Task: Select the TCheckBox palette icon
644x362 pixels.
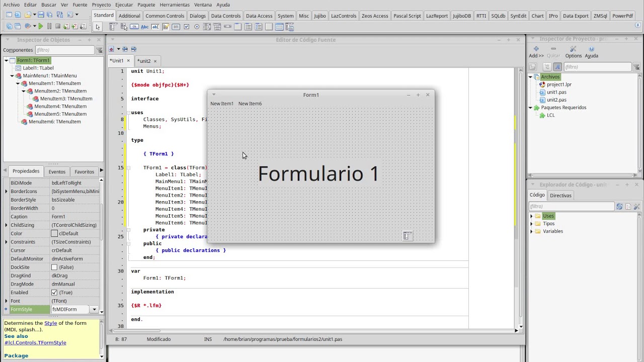Action: [x=187, y=27]
